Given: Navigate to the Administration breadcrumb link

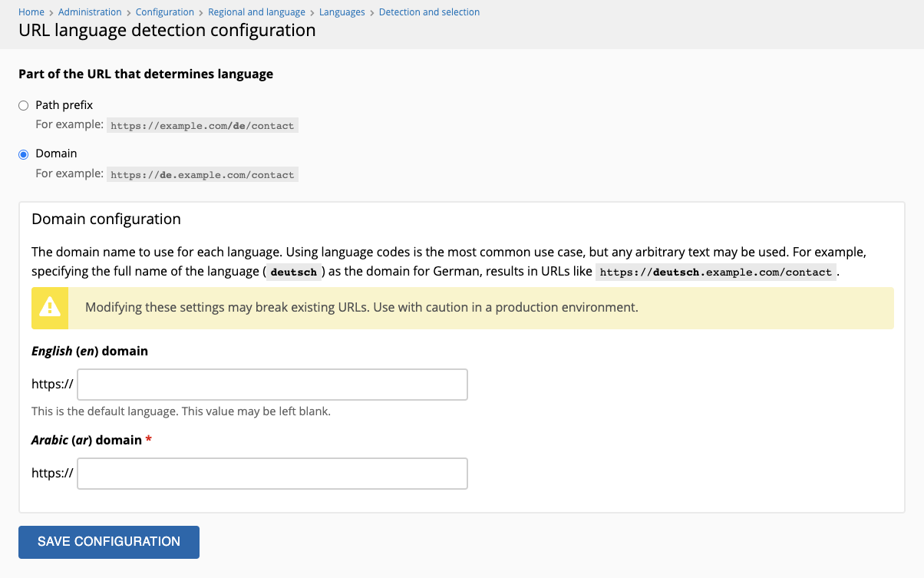Looking at the screenshot, I should tap(90, 12).
